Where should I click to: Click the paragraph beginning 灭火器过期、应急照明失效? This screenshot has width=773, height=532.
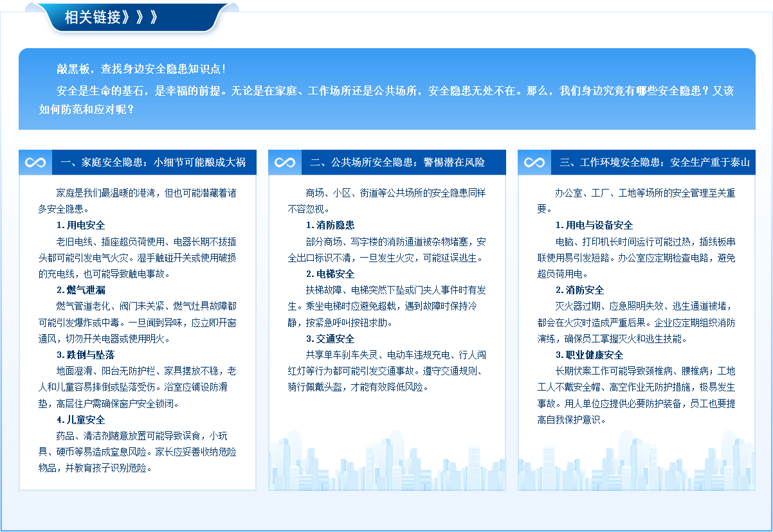pyautogui.click(x=637, y=323)
